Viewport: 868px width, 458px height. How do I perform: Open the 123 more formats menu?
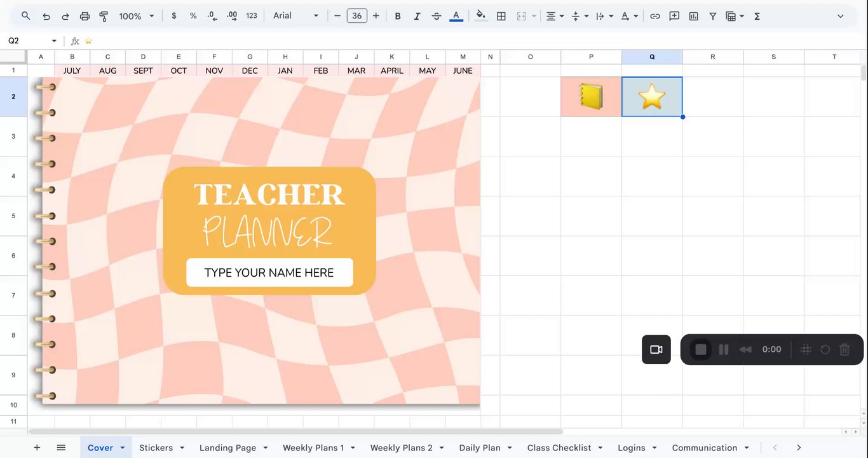coord(252,16)
